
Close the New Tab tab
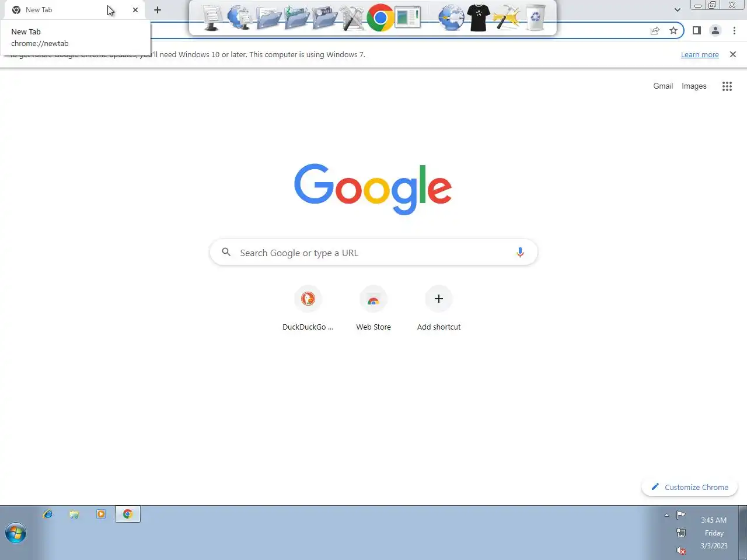point(135,10)
